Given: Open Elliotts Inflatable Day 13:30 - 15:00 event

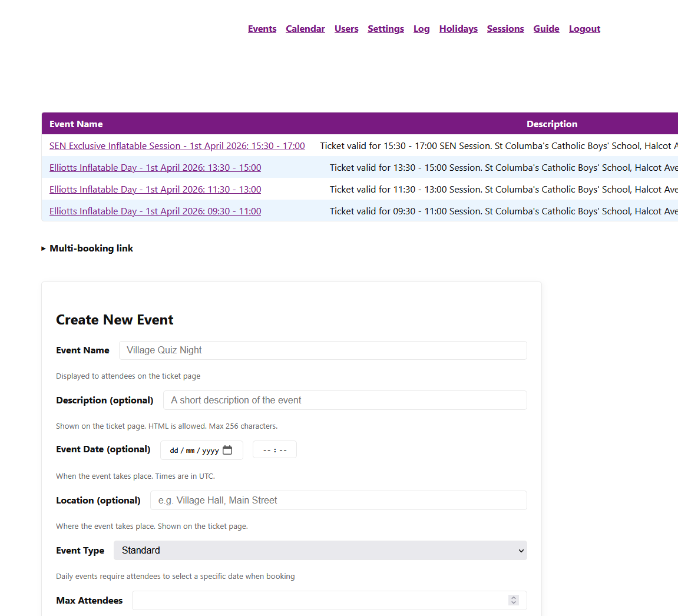Looking at the screenshot, I should [155, 168].
